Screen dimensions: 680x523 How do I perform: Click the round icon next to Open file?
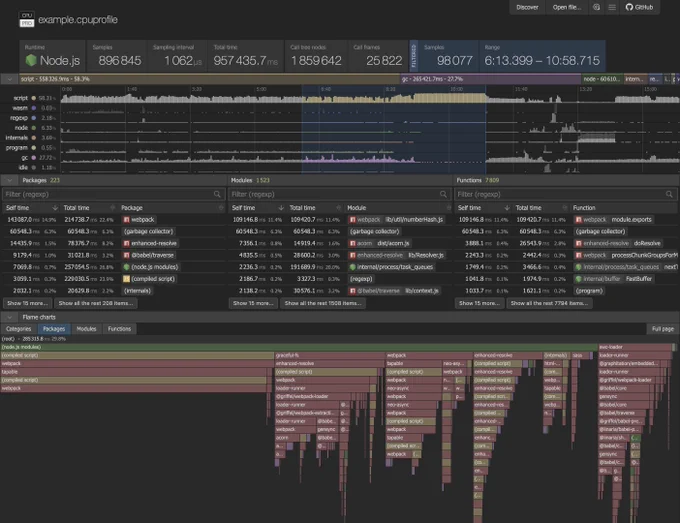tap(596, 7)
